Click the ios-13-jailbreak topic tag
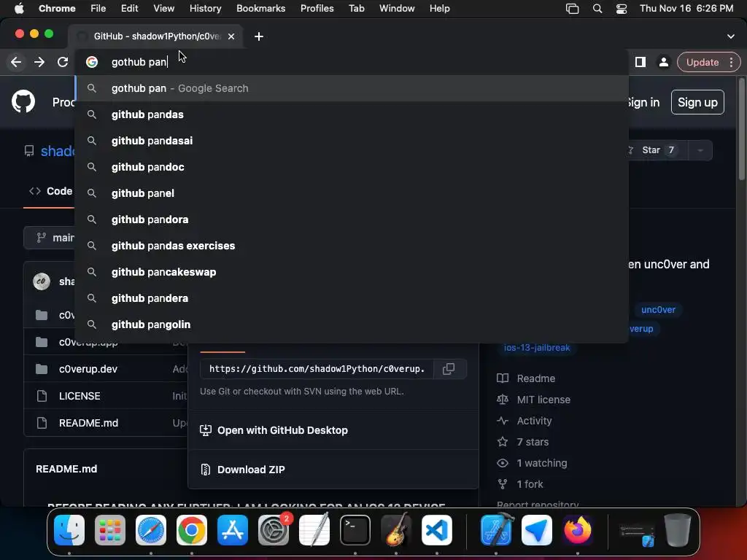The width and height of the screenshot is (747, 560). coord(537,348)
